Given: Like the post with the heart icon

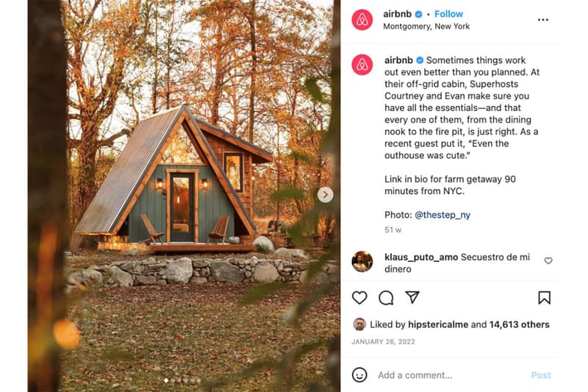Looking at the screenshot, I should click(x=359, y=298).
